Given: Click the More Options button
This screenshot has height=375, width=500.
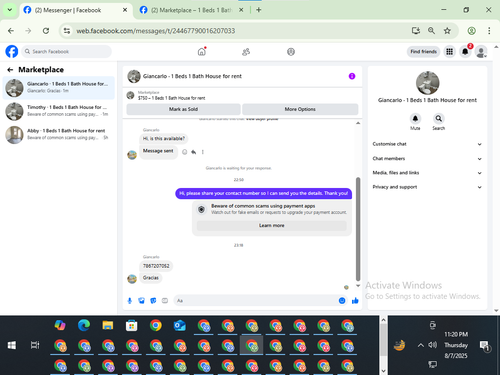Looking at the screenshot, I should (x=300, y=109).
